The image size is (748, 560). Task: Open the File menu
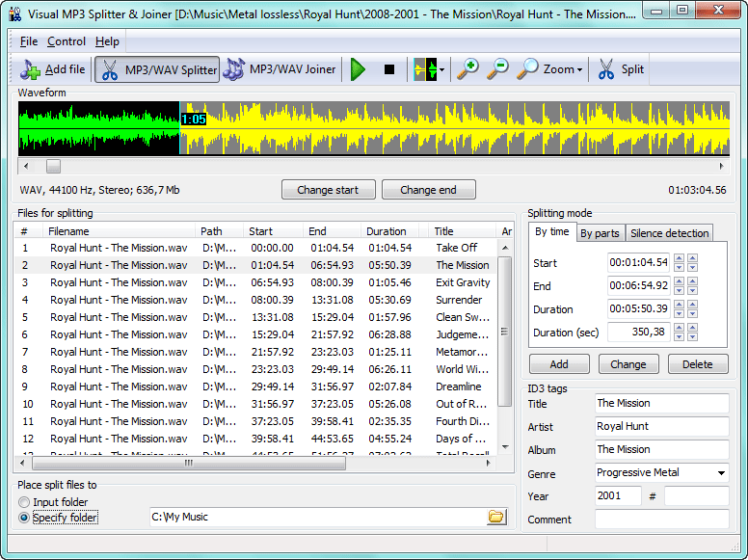coord(29,41)
